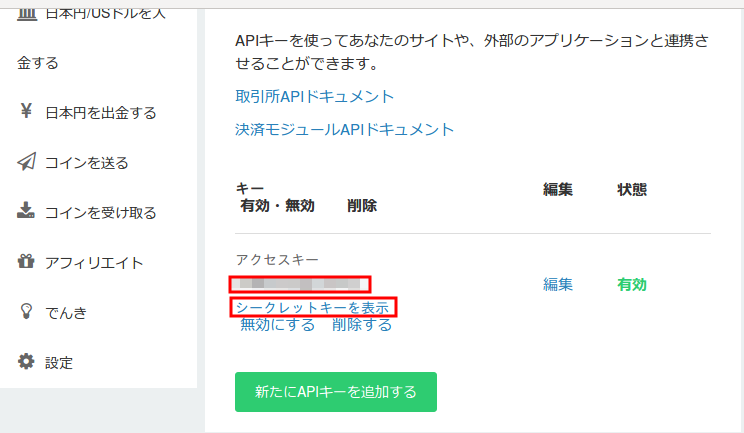Viewport: 744px width, 433px height.
Task: Show secret key via シークレットキーを表示
Action: click(312, 307)
